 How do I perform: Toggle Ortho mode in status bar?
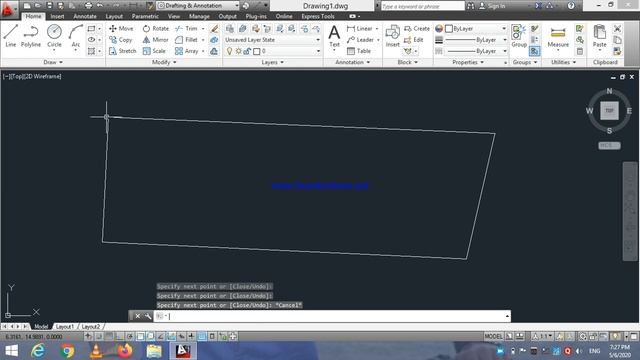(x=119, y=336)
